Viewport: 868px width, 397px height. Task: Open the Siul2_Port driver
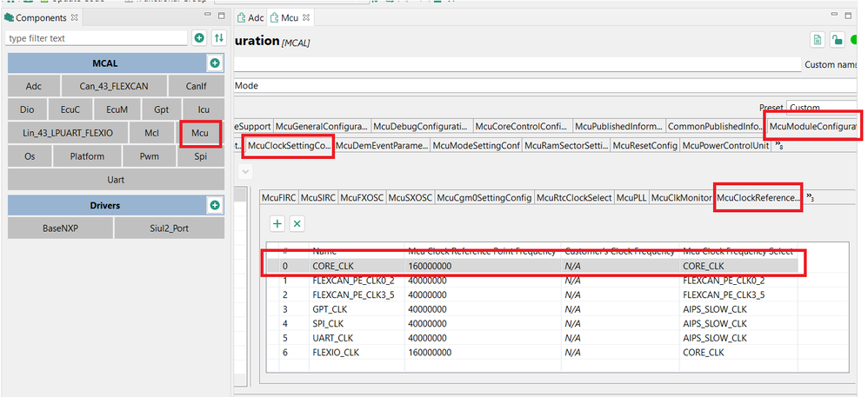(170, 228)
